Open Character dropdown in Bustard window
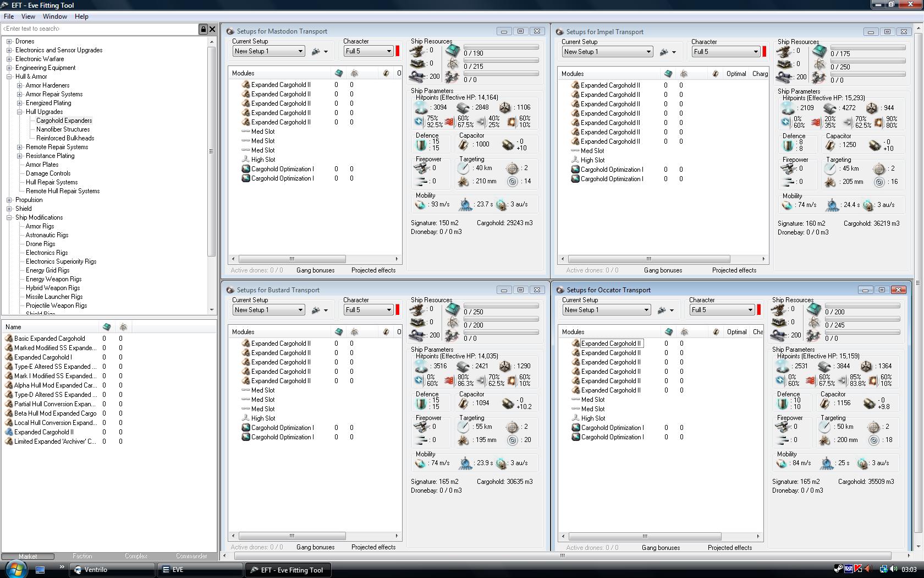 (x=369, y=310)
